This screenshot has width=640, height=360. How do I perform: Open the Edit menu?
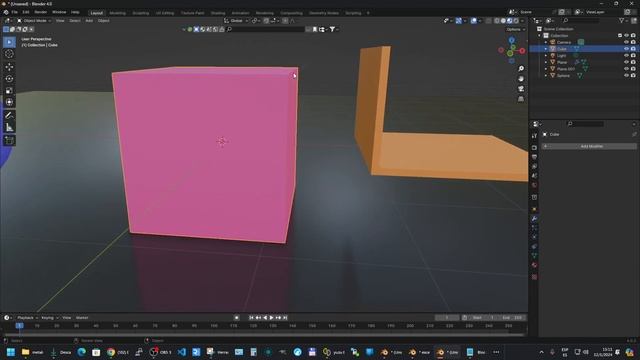tap(26, 12)
